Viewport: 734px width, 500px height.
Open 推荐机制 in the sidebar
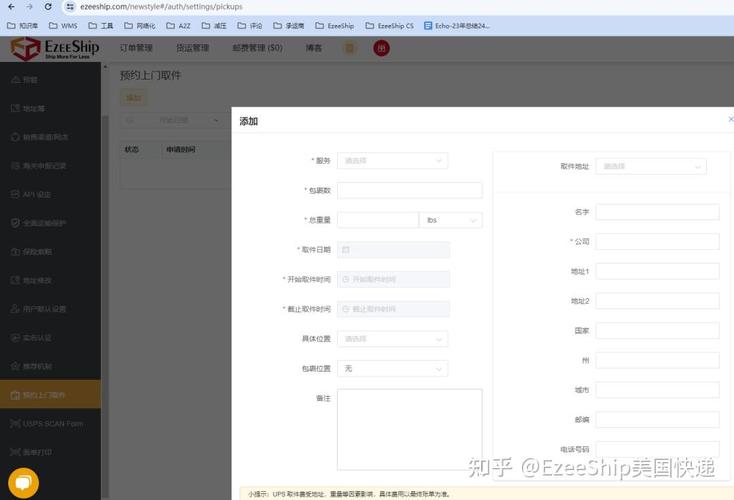(x=51, y=366)
